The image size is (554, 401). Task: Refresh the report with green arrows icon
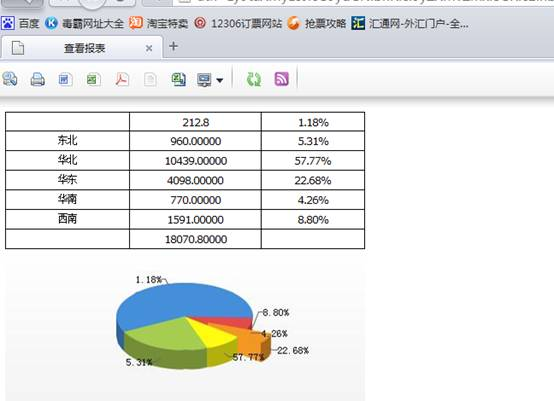coord(253,79)
